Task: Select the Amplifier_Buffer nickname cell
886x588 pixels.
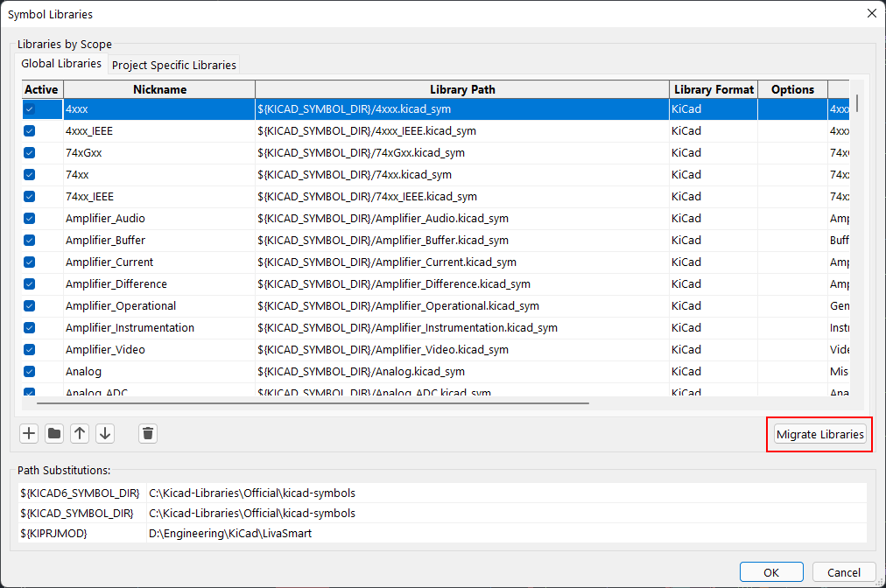Action: coord(159,240)
